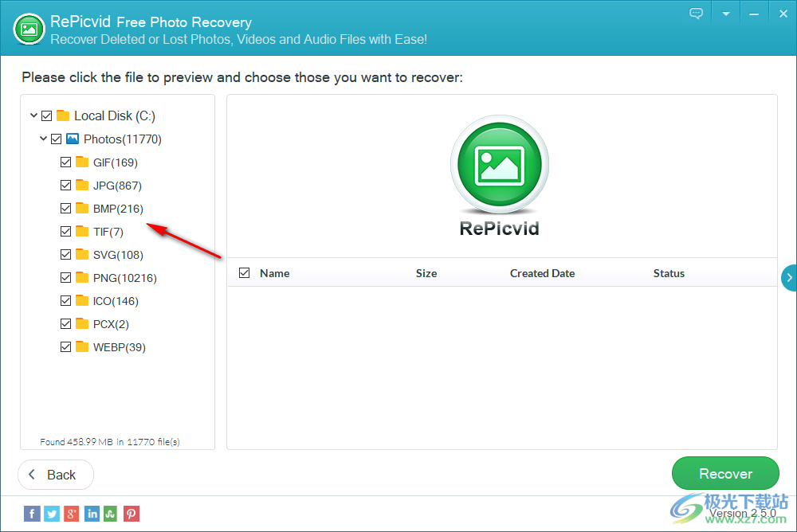The height and width of the screenshot is (532, 797).
Task: Share on Pinterest icon
Action: 132,514
